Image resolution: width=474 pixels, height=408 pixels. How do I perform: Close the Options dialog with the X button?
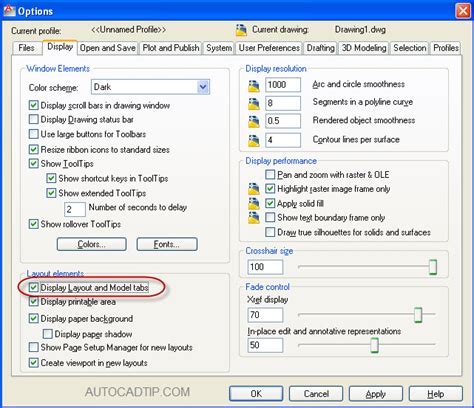tap(463, 11)
